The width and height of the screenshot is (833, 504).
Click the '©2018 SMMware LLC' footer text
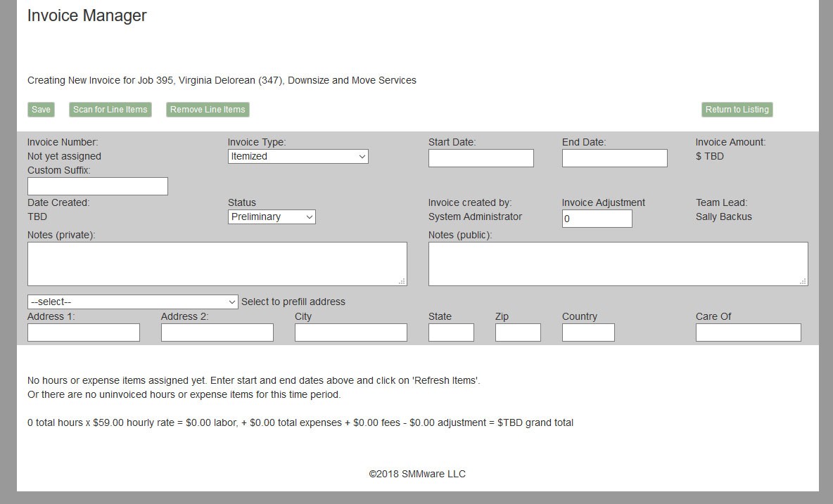417,474
